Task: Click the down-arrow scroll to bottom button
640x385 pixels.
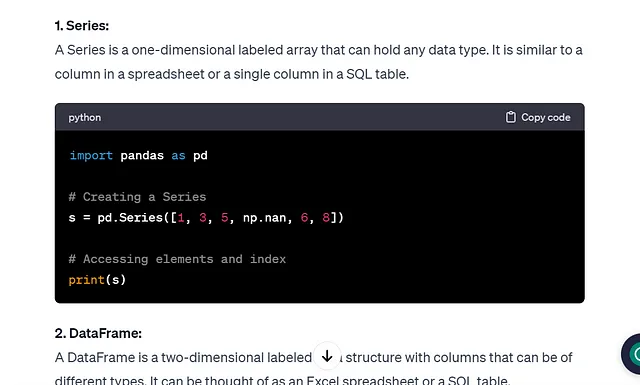Action: 327,356
